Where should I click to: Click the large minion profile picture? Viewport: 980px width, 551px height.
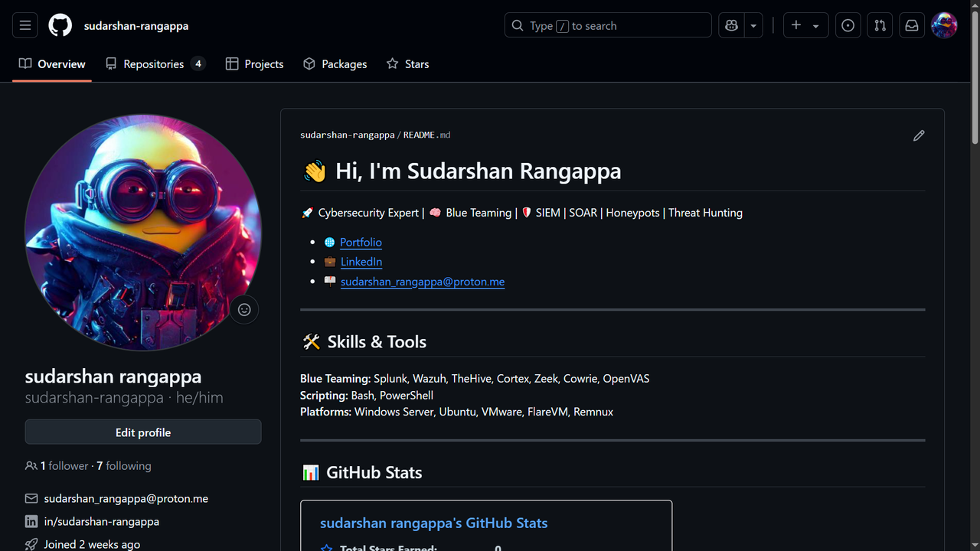(143, 233)
